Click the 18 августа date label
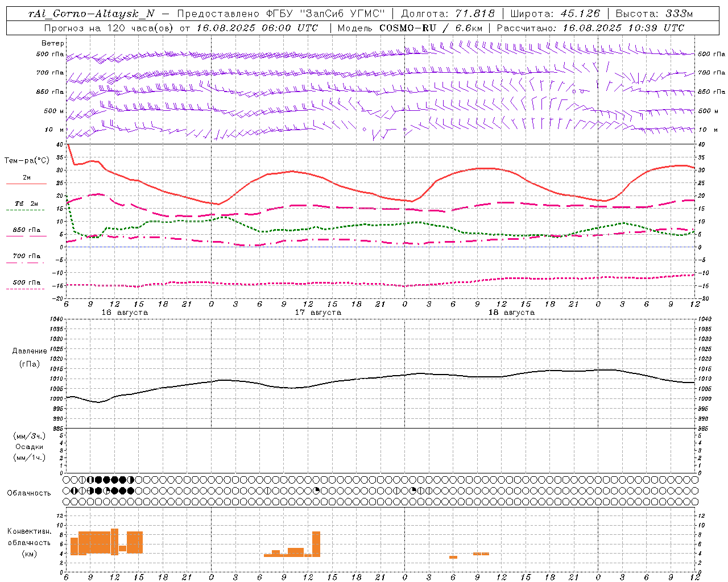Screen dimensions: 728x582 [511, 313]
